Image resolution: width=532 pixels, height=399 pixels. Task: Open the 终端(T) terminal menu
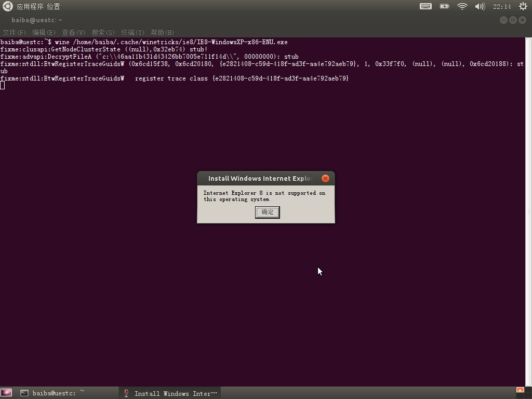point(132,32)
